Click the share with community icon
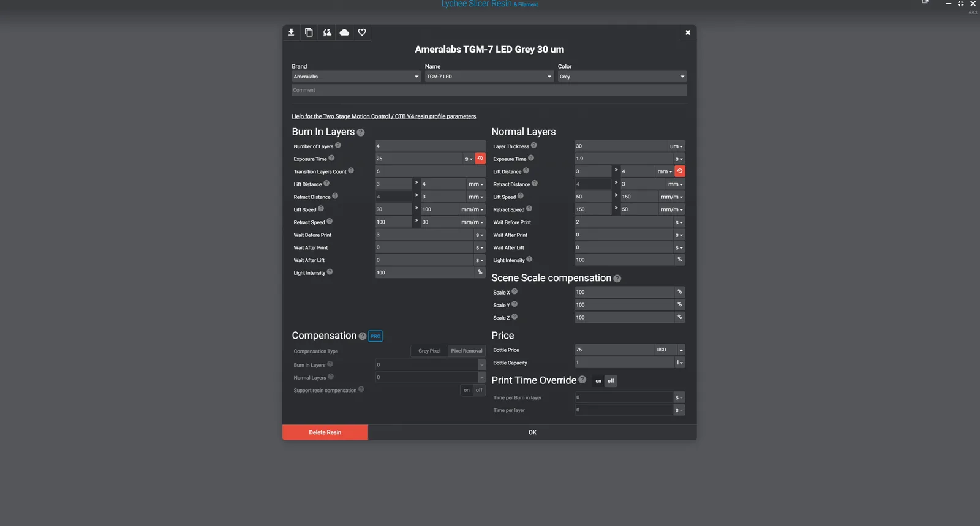The height and width of the screenshot is (526, 980). click(327, 32)
